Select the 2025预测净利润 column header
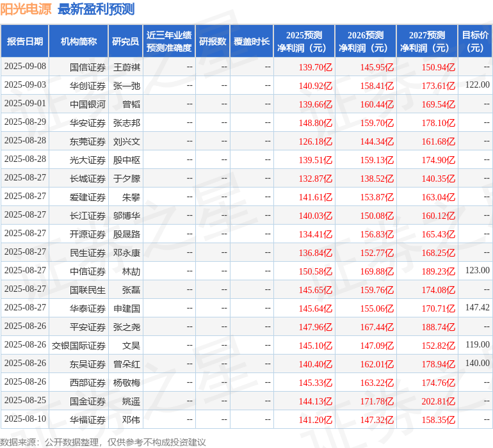Image resolution: width=493 pixels, height=448 pixels. coord(304,41)
